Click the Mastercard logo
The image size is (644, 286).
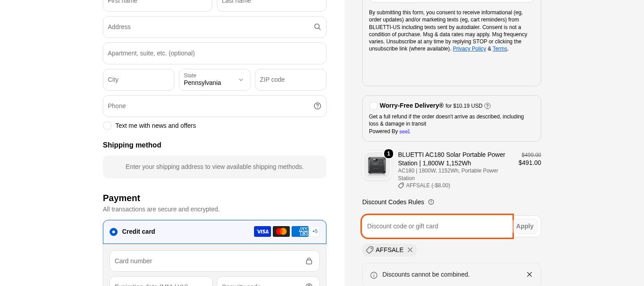(x=281, y=231)
